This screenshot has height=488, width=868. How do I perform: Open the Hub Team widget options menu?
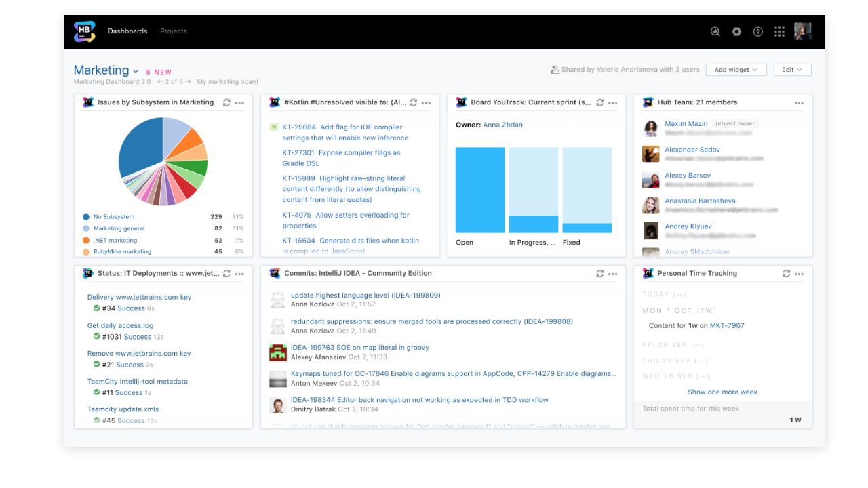[x=799, y=103]
